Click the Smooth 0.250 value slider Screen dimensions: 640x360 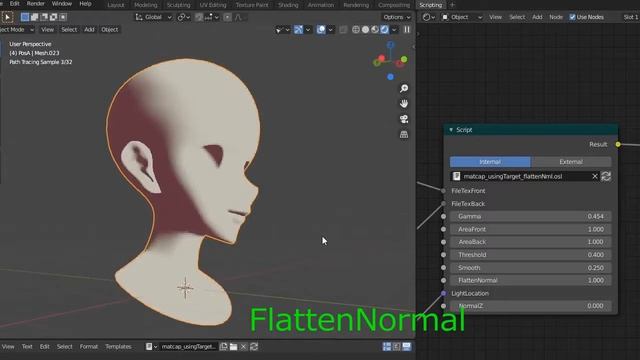pos(530,268)
